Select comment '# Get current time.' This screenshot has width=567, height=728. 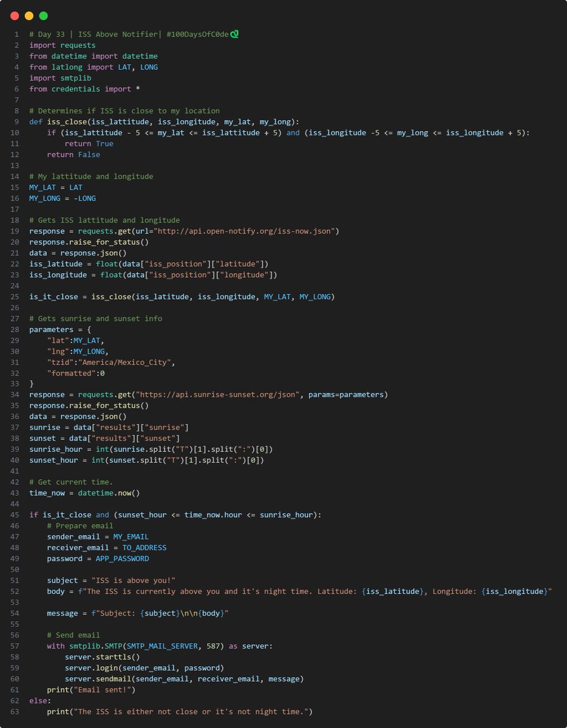(71, 482)
